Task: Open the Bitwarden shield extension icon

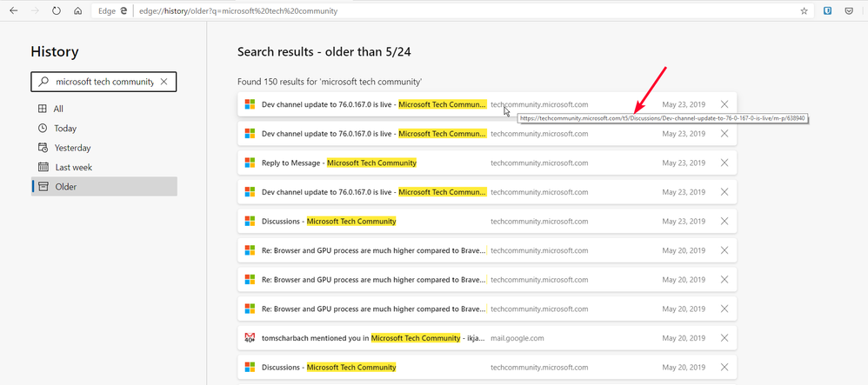Action: pyautogui.click(x=828, y=10)
